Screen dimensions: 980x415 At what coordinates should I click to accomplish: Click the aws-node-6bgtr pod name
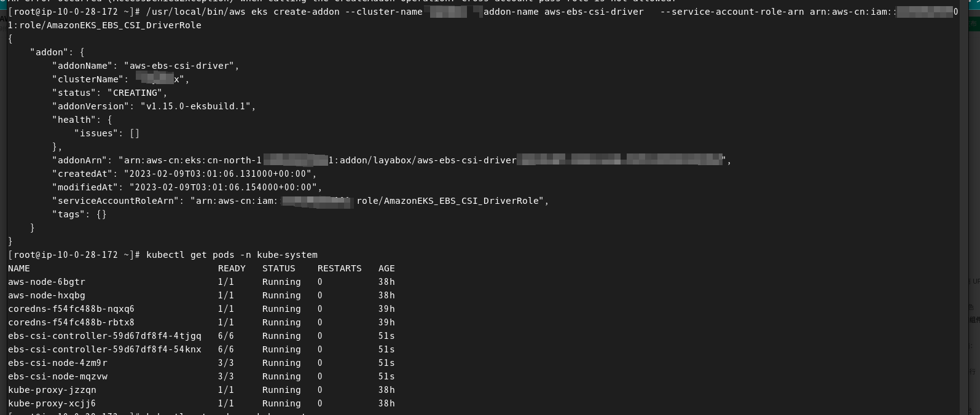click(x=47, y=282)
